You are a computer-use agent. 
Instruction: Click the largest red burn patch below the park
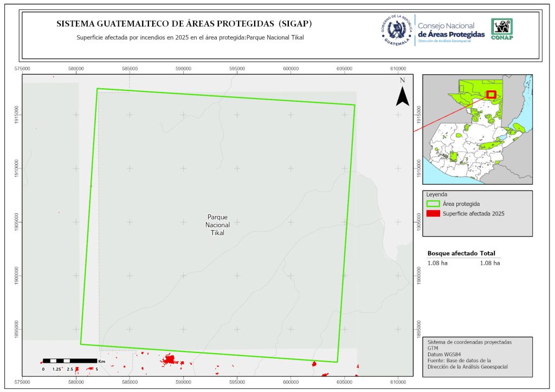click(169, 359)
